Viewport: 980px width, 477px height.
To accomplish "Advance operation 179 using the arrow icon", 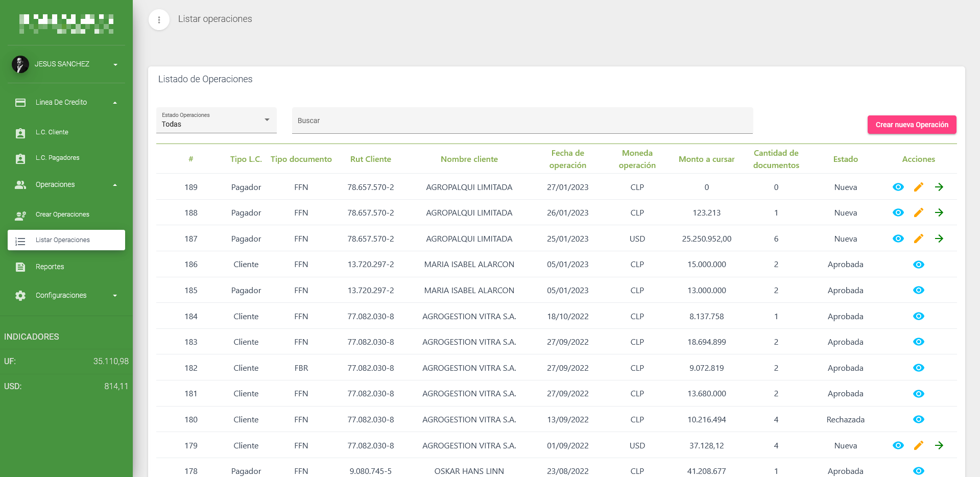I will (x=939, y=445).
